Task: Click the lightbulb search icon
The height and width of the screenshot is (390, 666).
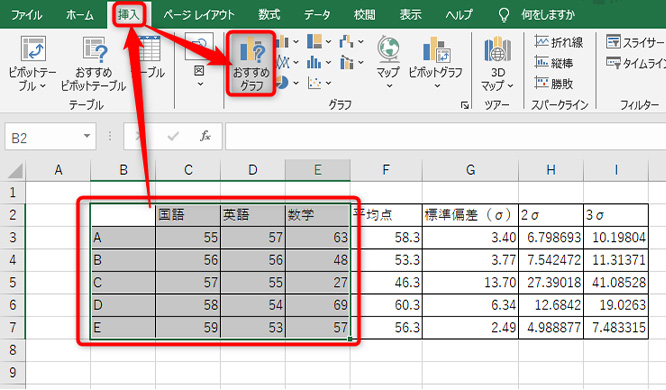Action: 503,15
